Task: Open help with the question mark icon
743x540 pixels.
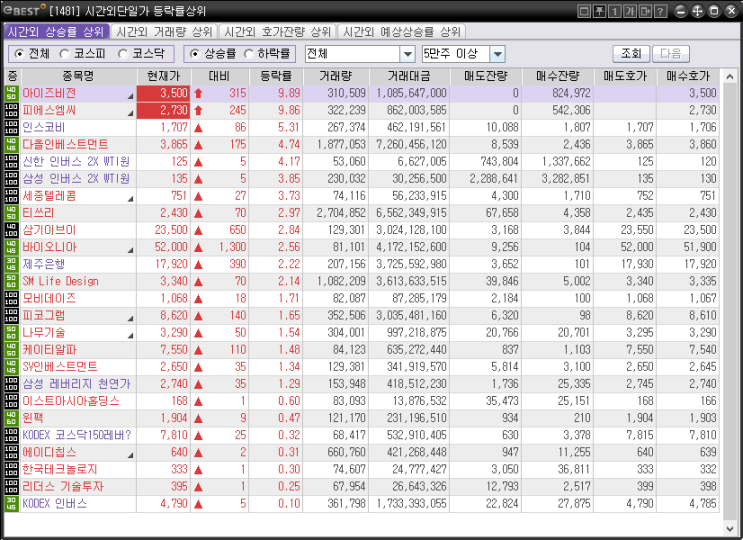Action: 660,11
